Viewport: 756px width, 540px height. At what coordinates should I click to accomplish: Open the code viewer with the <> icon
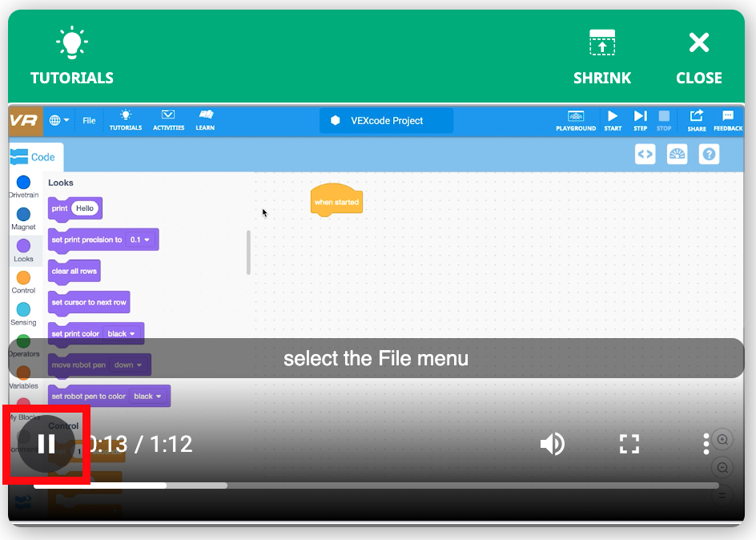[645, 154]
